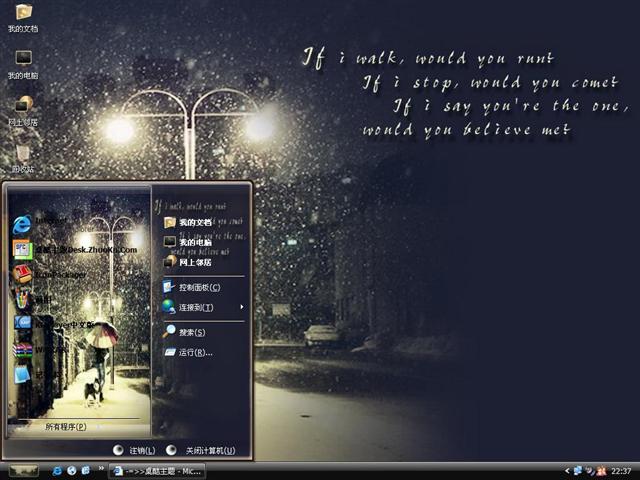640x480 pixels.
Task: Open 网上邻居 desktop icon
Action: click(x=23, y=111)
